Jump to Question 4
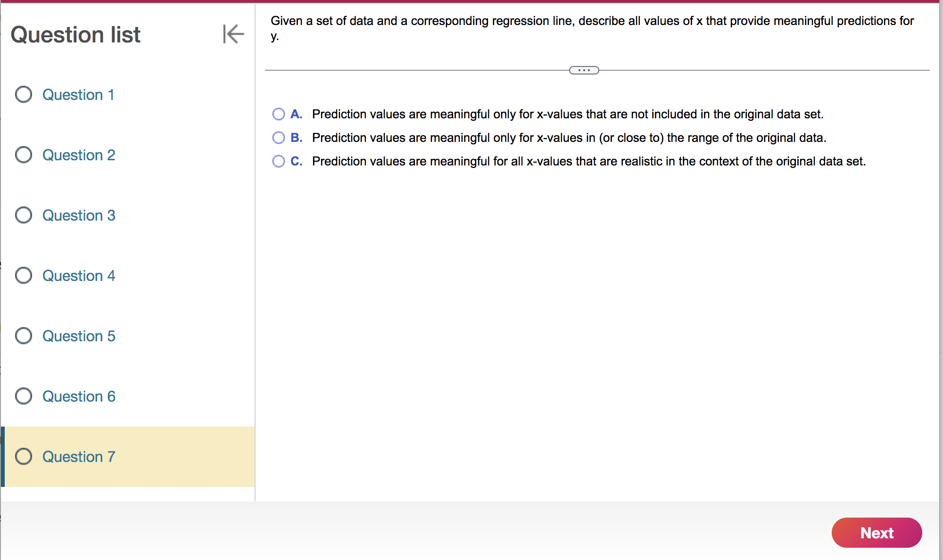Viewport: 943px width, 560px height. 79,276
